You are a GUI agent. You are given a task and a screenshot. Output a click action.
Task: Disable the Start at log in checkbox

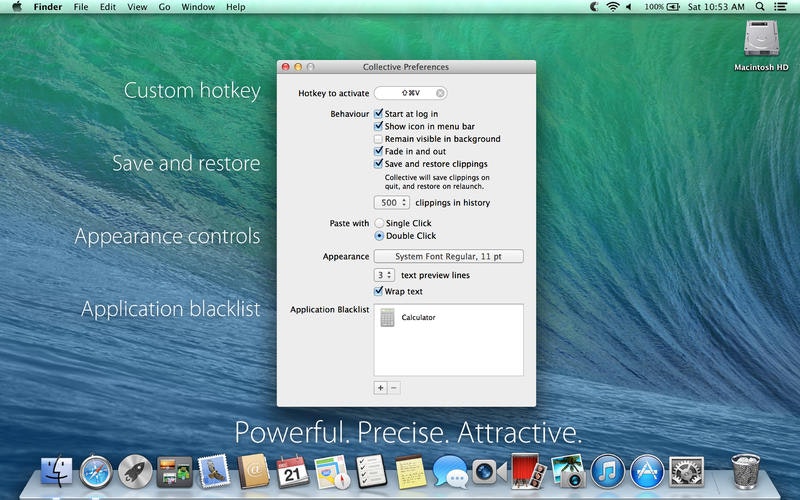379,115
